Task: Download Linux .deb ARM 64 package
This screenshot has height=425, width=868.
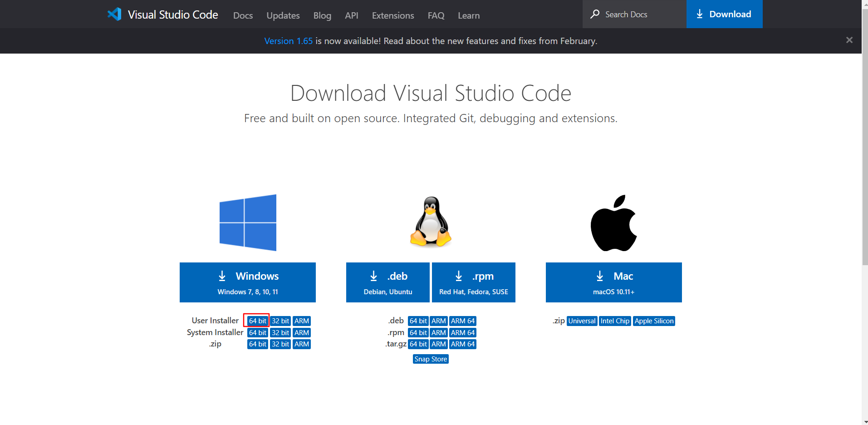Action: click(x=463, y=321)
